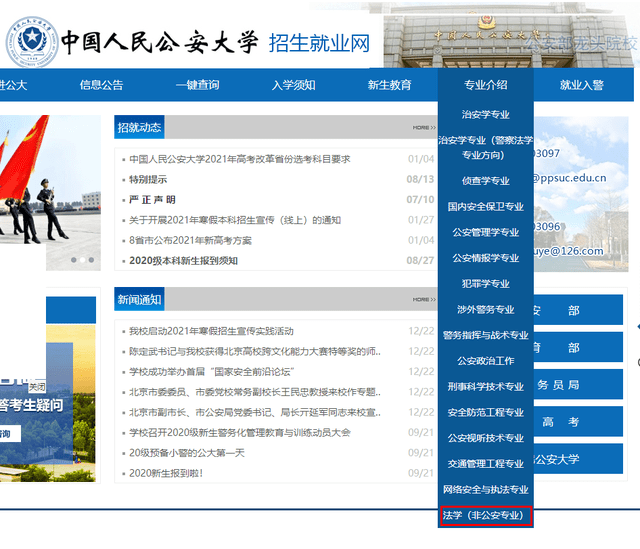Click third carousel indicator dot
This screenshot has width=640, height=549.
click(91, 260)
